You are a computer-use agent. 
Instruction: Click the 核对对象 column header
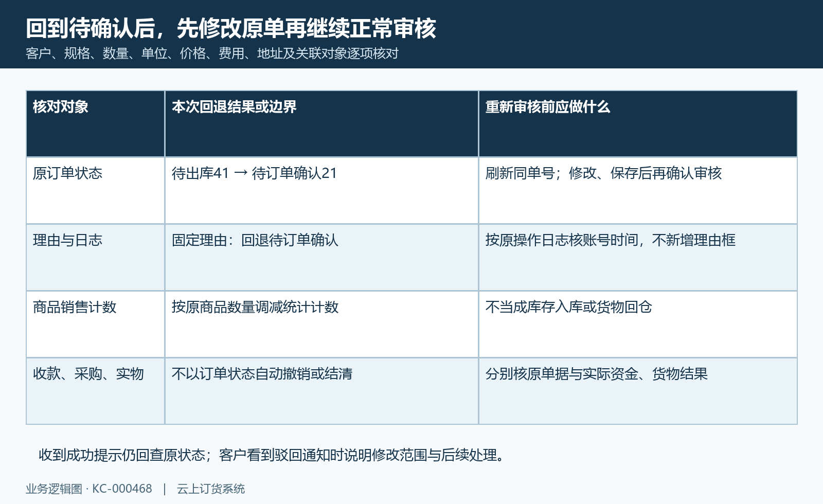(96, 124)
